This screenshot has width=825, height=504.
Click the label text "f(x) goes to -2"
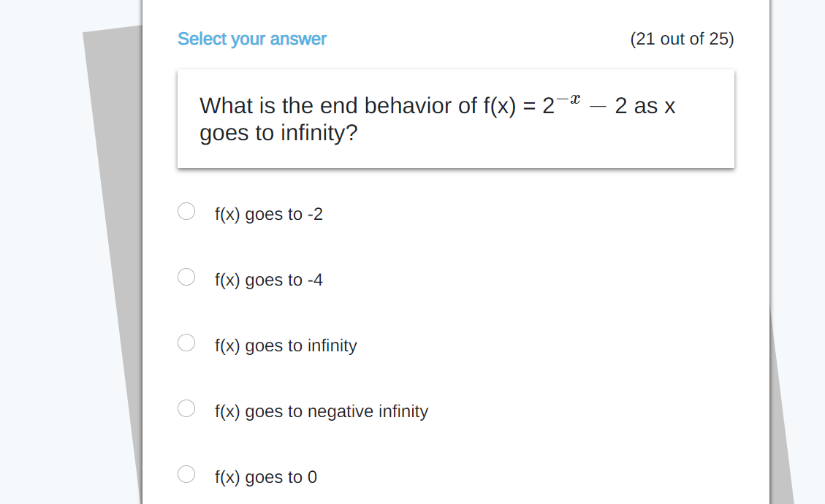(269, 214)
